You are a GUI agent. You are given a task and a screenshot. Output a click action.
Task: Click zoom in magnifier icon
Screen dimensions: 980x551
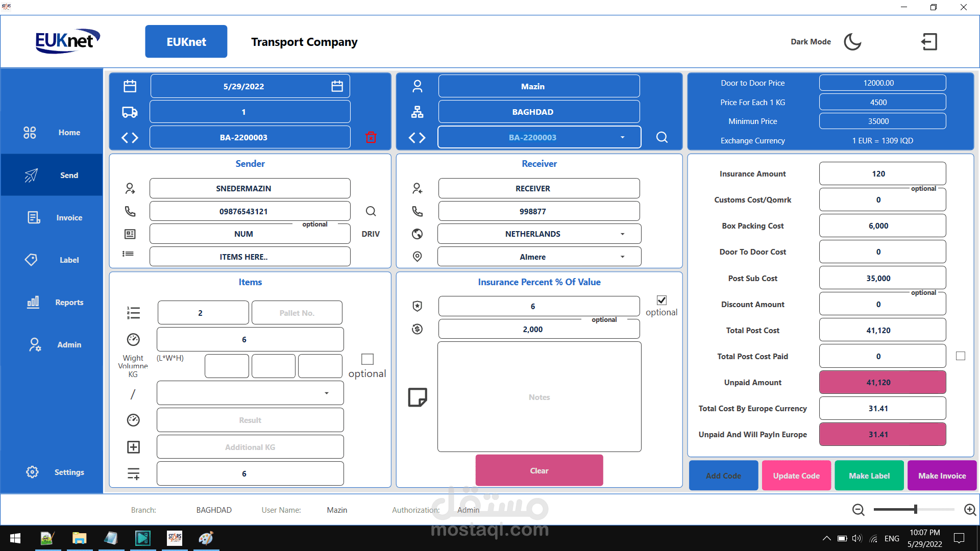[x=970, y=510]
